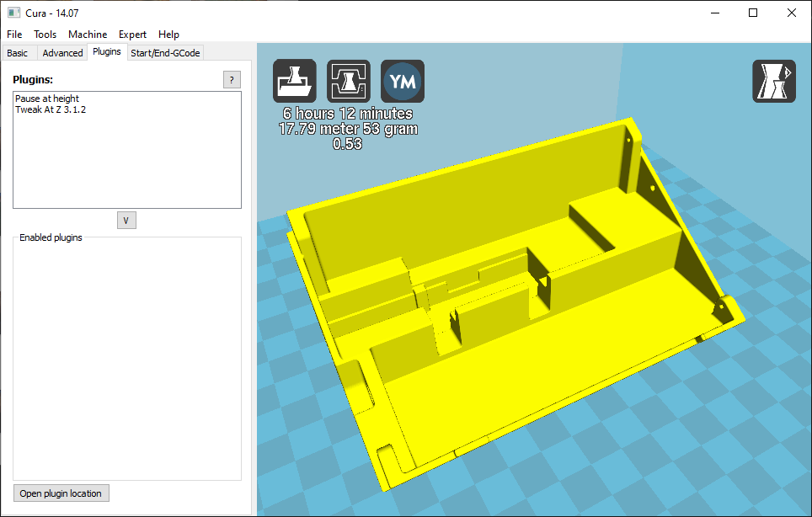Click the question mark help button
This screenshot has height=517, width=812.
point(232,80)
